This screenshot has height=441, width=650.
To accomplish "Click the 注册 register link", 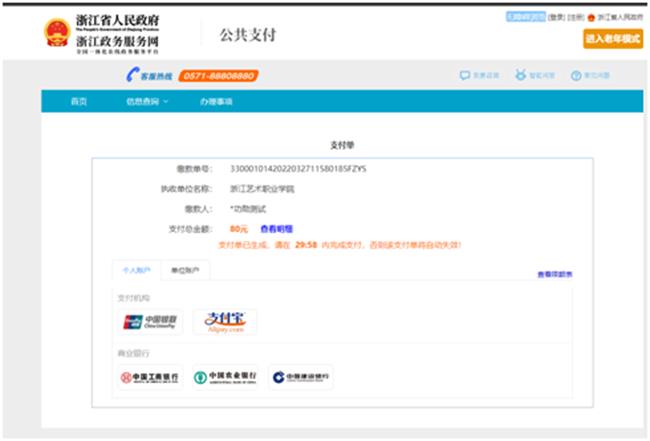I will click(x=577, y=17).
